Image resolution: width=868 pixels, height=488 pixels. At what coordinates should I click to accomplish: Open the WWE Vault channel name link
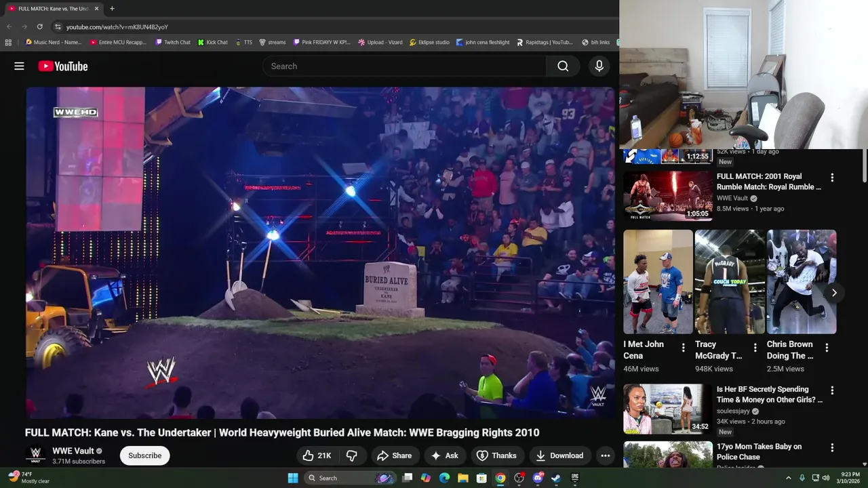tap(73, 451)
